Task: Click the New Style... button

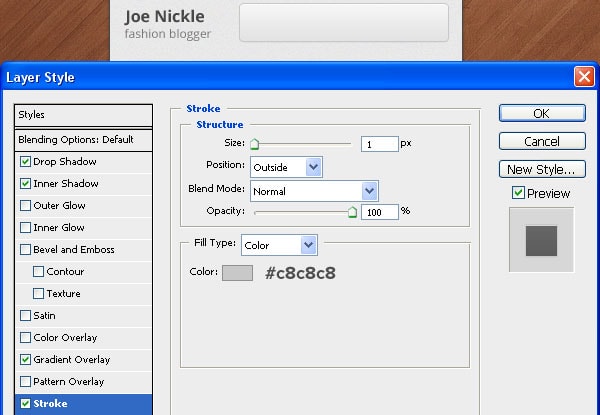Action: (x=542, y=169)
